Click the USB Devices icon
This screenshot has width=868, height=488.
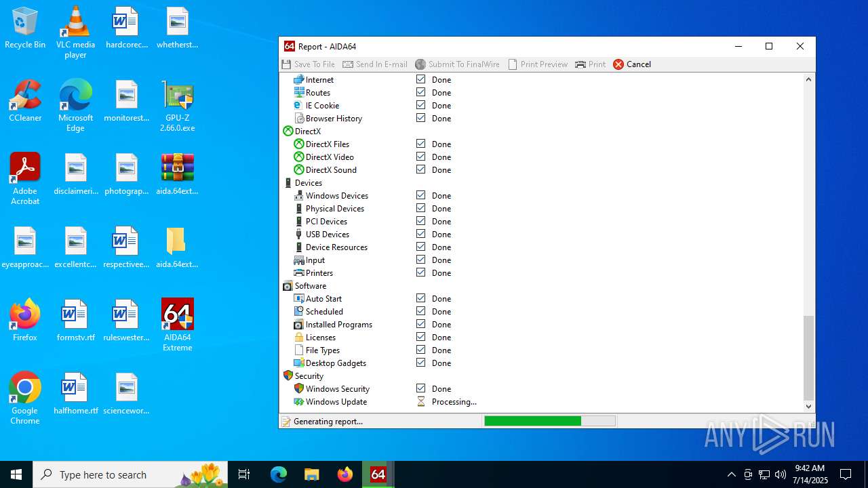(x=298, y=234)
